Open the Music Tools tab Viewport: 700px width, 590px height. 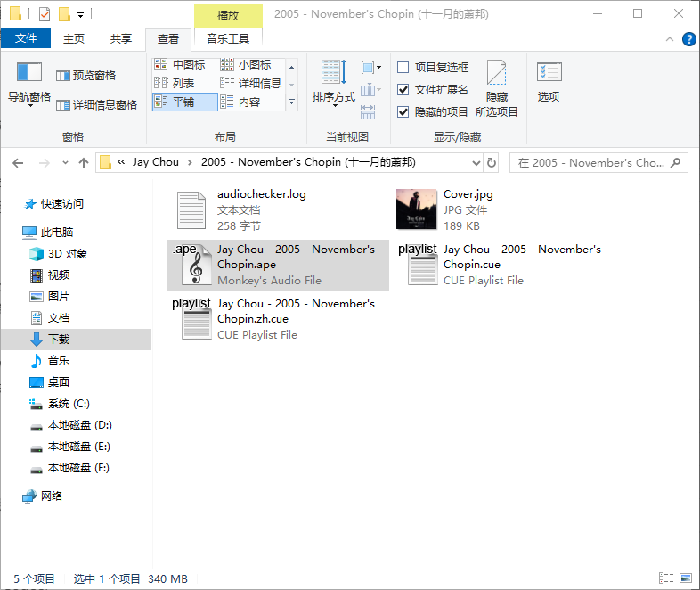coord(228,39)
